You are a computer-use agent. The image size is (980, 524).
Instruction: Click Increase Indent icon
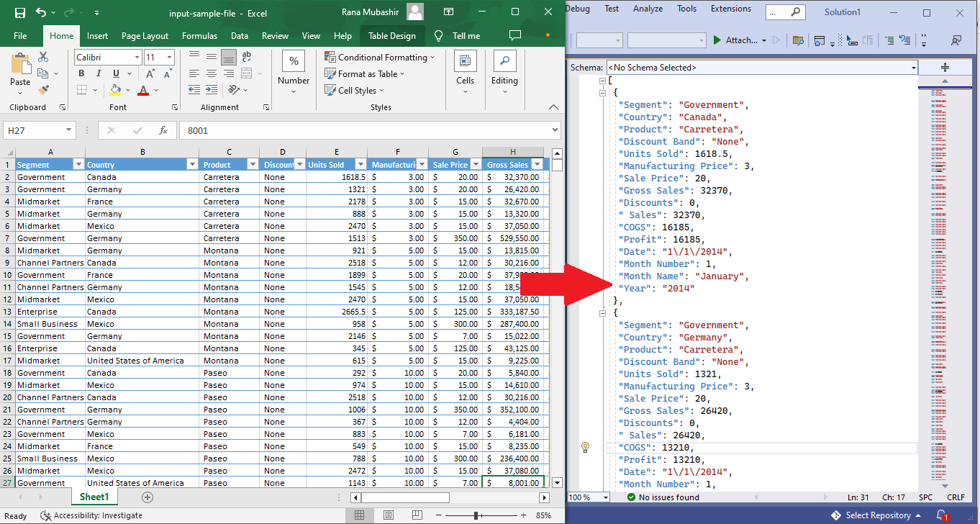tap(212, 90)
